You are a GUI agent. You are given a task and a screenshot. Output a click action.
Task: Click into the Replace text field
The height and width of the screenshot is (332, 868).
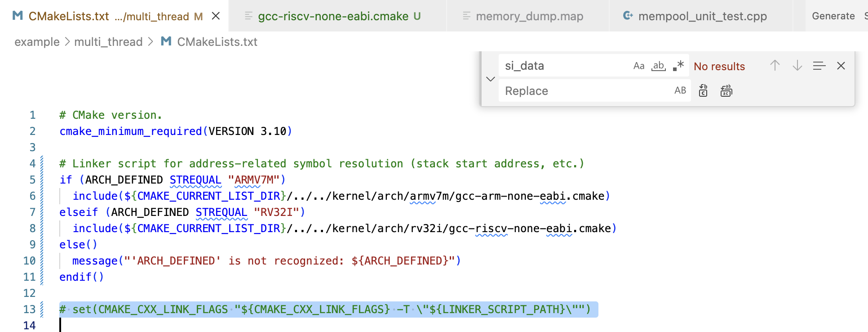[584, 91]
